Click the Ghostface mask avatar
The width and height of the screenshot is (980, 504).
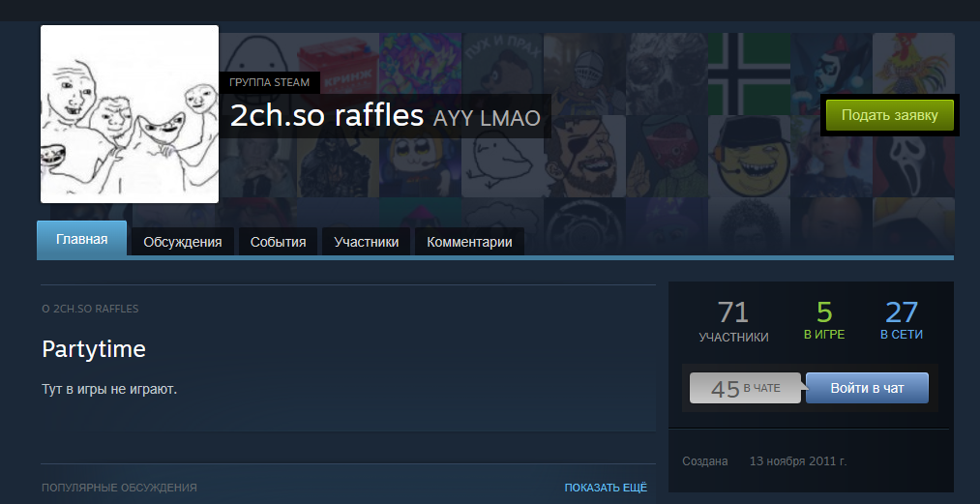(913, 156)
